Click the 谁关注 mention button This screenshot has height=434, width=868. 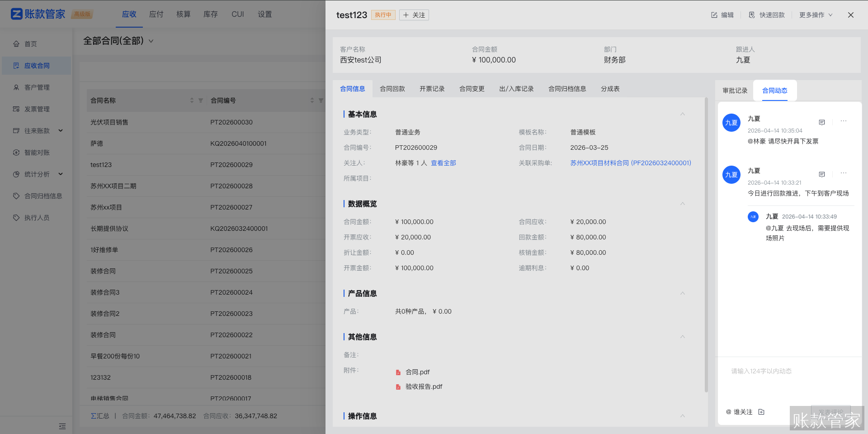click(x=740, y=412)
